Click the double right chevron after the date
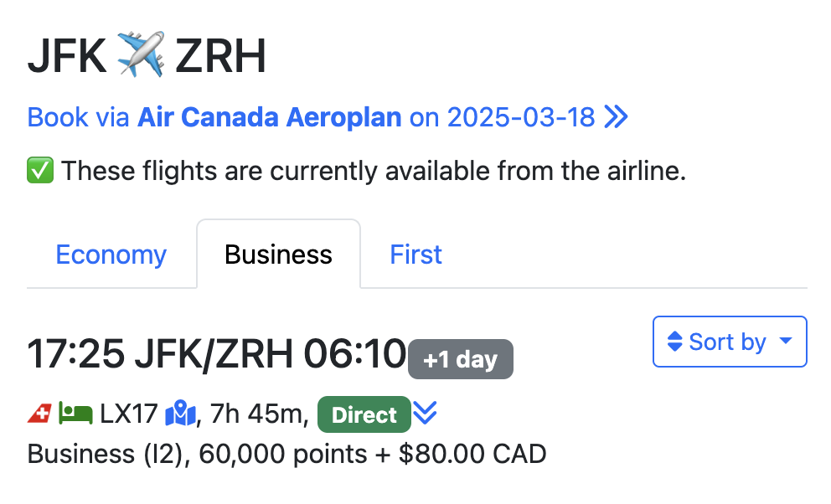831x504 pixels. 617,117
